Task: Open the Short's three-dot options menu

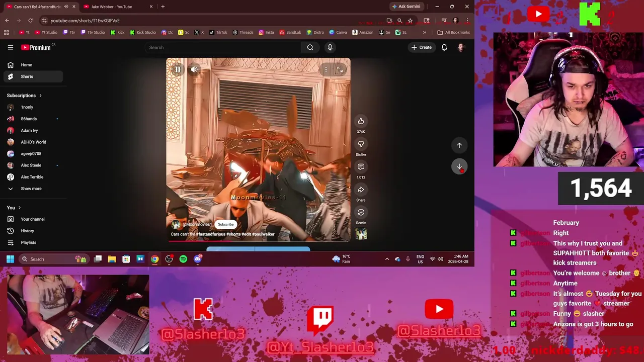Action: pos(326,69)
